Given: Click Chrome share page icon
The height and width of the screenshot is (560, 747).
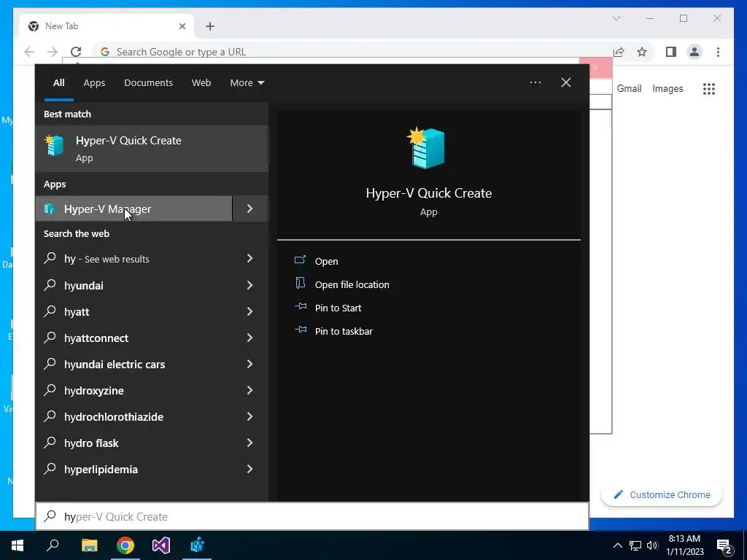Looking at the screenshot, I should point(619,52).
